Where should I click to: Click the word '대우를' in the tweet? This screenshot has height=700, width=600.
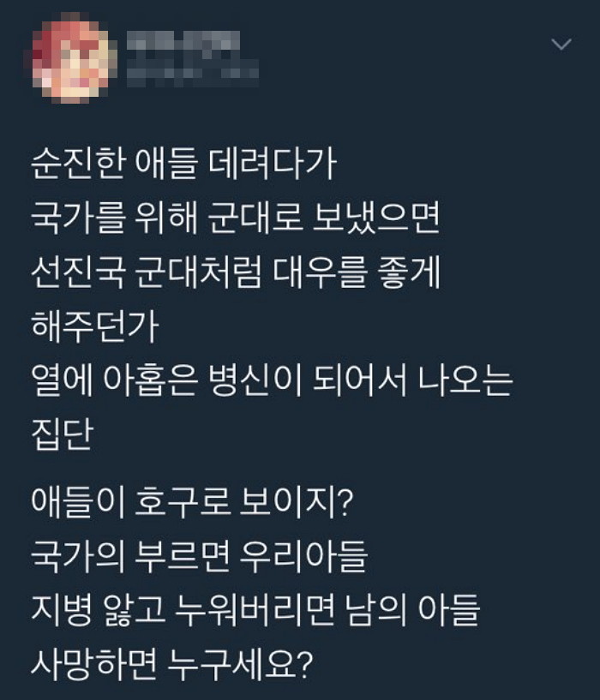point(320,272)
